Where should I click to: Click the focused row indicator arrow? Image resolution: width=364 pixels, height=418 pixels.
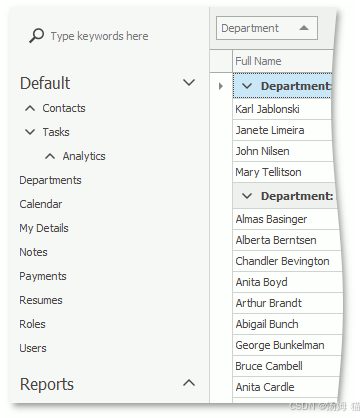(221, 86)
